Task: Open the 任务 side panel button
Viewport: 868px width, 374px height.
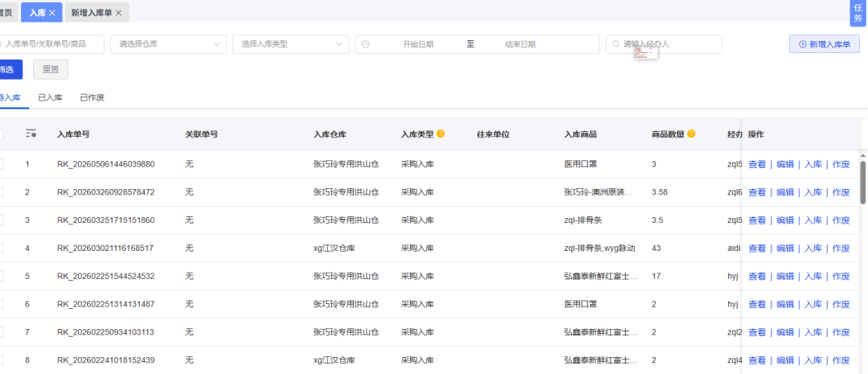Action: pos(858,14)
